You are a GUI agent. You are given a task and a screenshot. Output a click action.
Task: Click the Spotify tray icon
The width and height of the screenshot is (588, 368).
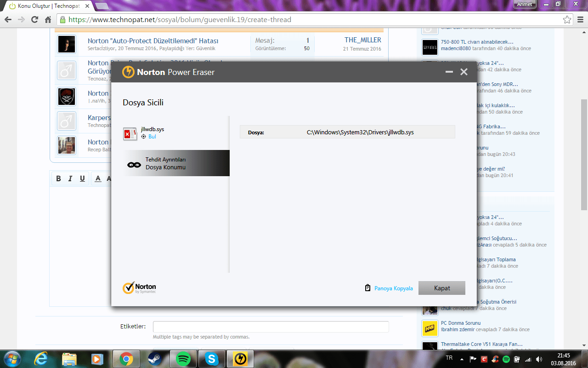point(506,359)
